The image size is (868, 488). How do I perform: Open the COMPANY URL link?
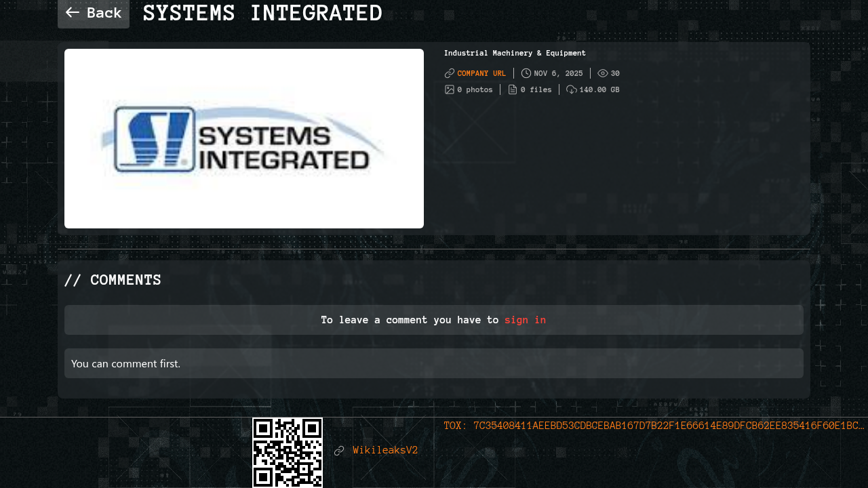pos(481,73)
